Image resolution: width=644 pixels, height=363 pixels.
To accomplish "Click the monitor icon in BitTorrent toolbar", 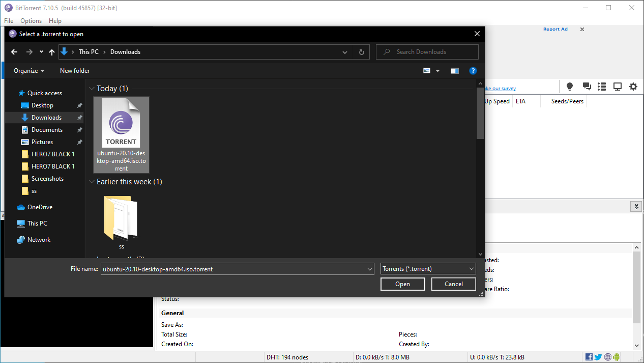I will (x=618, y=87).
